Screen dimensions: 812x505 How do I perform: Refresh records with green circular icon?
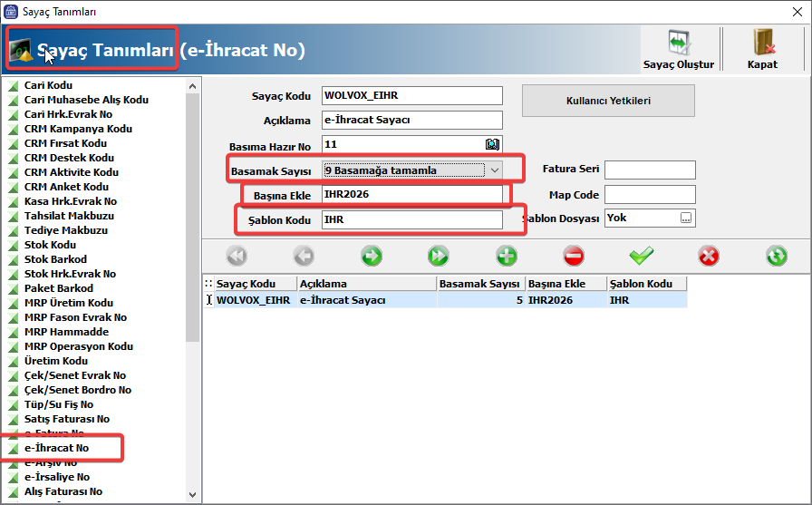click(x=776, y=257)
